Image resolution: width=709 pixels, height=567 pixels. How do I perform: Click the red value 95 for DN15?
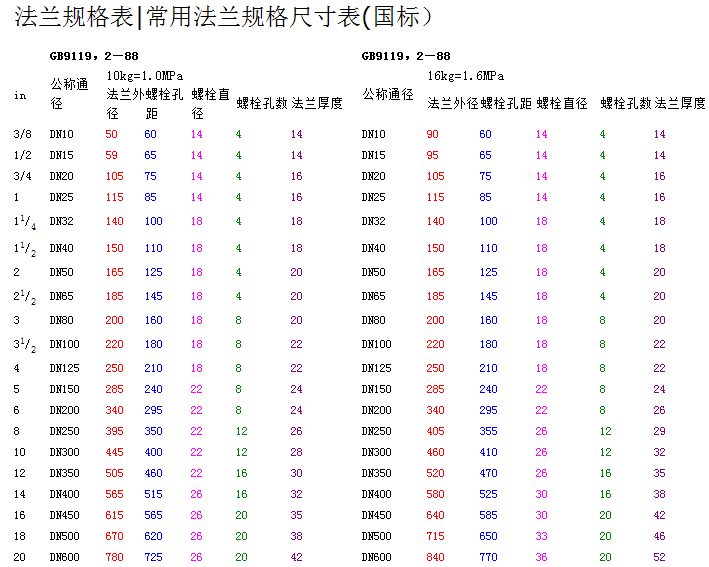432,156
